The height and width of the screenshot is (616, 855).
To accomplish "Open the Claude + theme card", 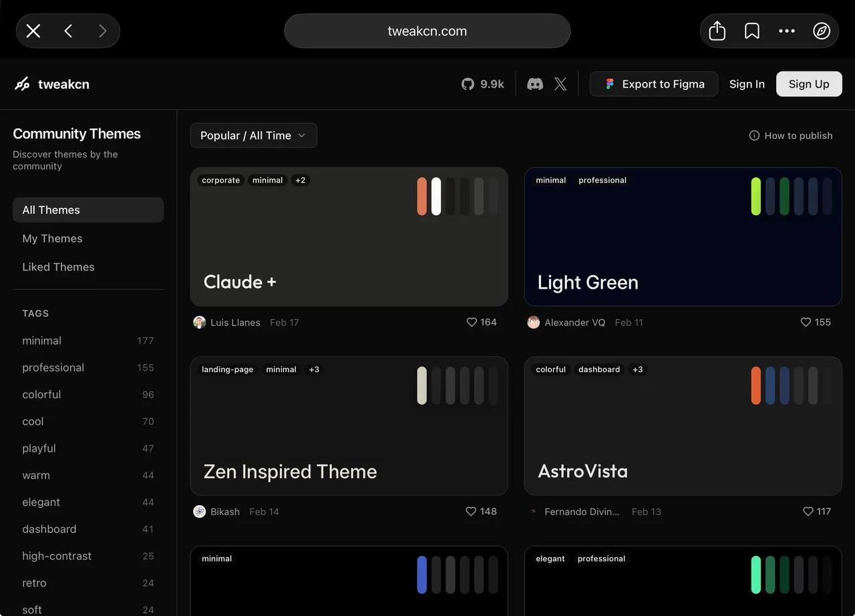I will [349, 237].
